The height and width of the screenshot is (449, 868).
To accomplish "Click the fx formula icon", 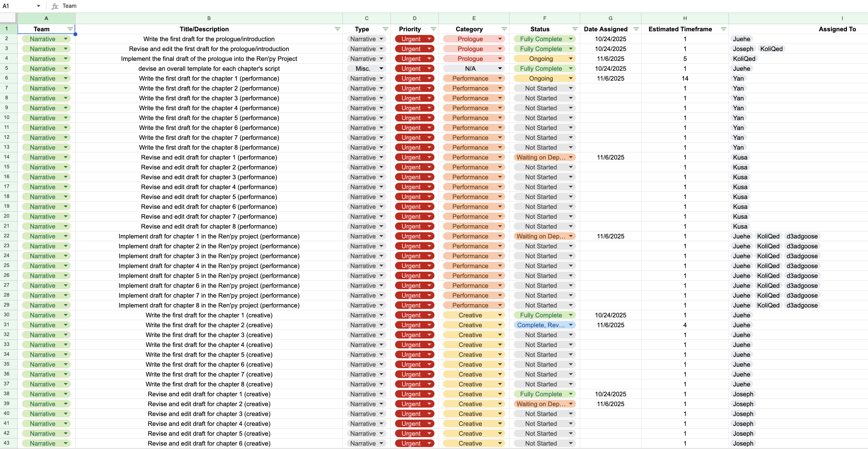I will point(55,6).
